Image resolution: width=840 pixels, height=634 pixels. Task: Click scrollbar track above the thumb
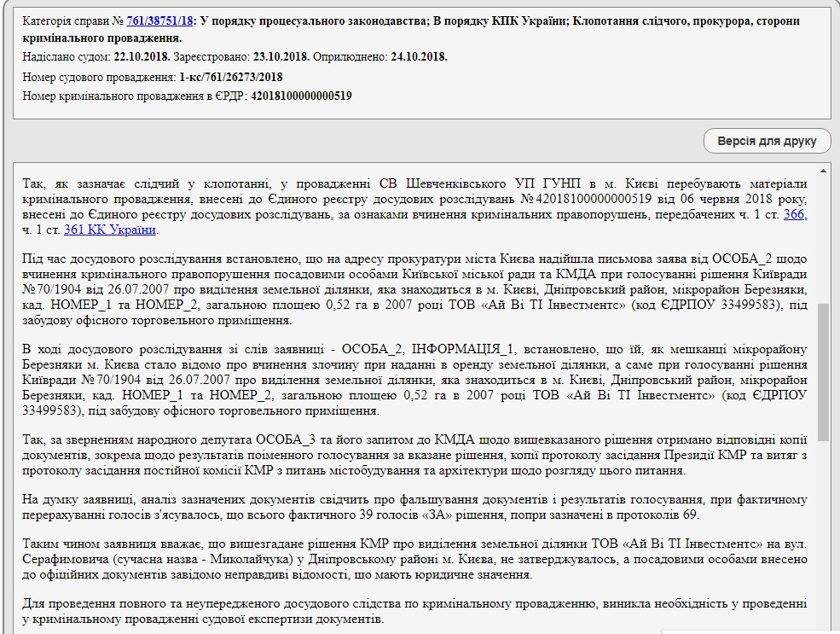pyautogui.click(x=823, y=239)
